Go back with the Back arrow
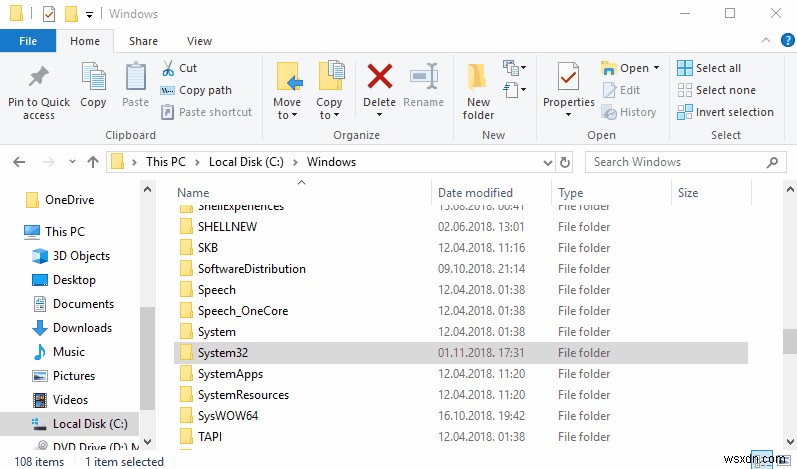The width and height of the screenshot is (797, 469). click(x=19, y=162)
